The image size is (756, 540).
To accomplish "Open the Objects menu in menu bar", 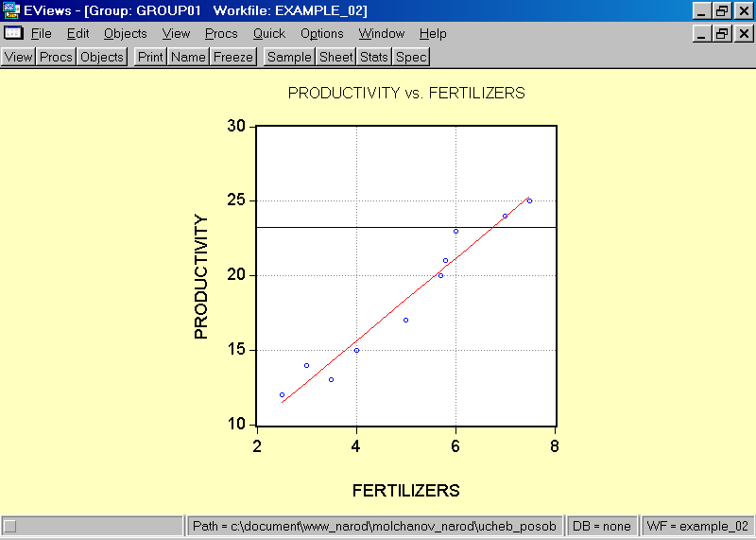I will 126,34.
